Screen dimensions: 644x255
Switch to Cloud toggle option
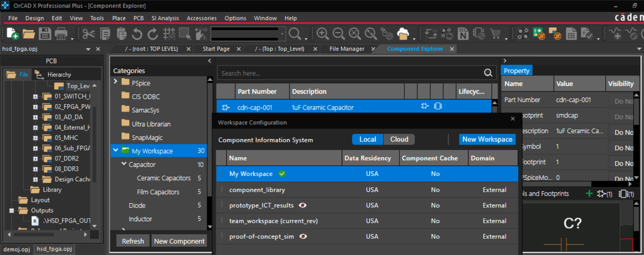399,139
